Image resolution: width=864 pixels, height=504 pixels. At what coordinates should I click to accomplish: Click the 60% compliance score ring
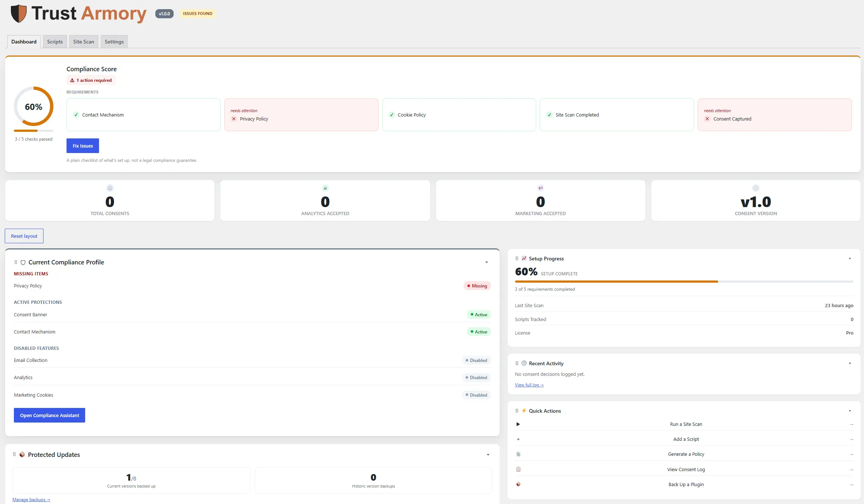click(34, 106)
